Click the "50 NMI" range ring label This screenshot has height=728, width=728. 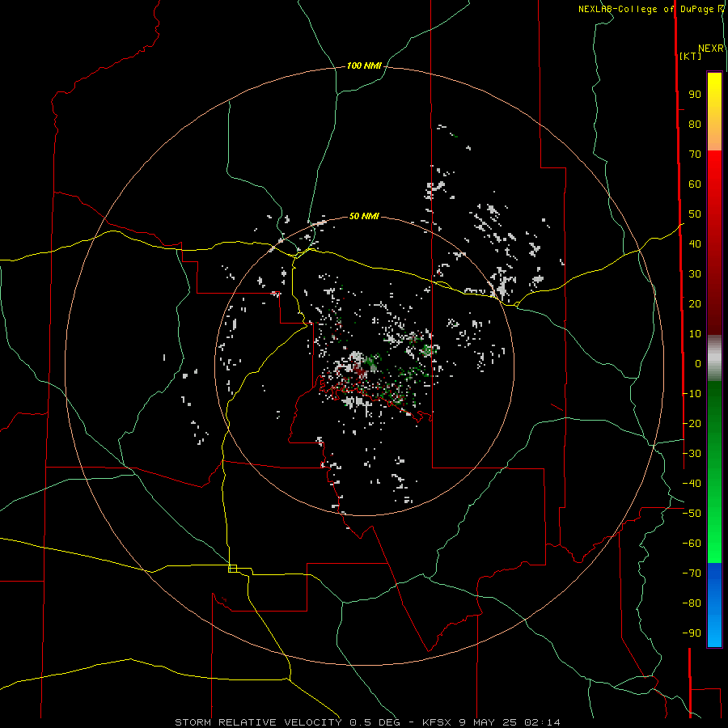pos(364,216)
